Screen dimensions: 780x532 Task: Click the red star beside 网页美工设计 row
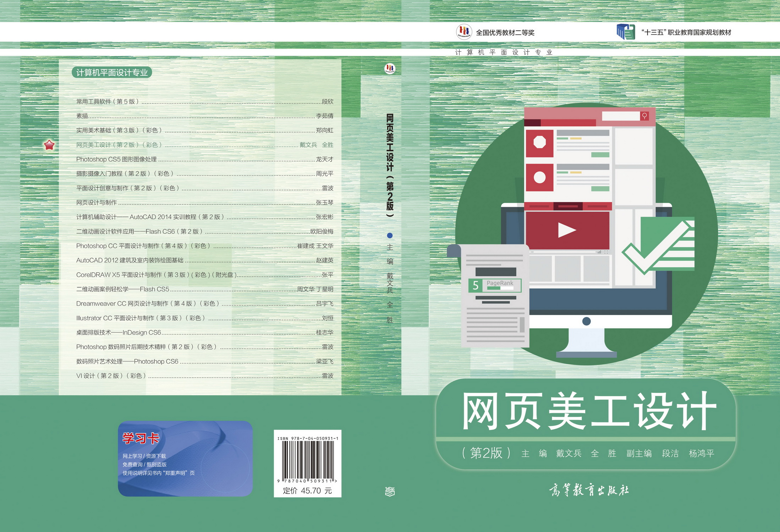click(49, 145)
